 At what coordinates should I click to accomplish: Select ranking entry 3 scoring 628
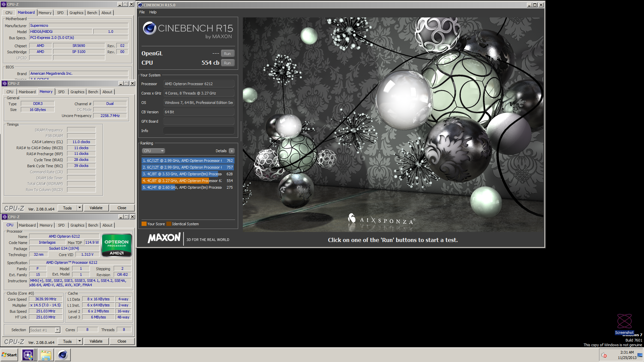point(187,174)
